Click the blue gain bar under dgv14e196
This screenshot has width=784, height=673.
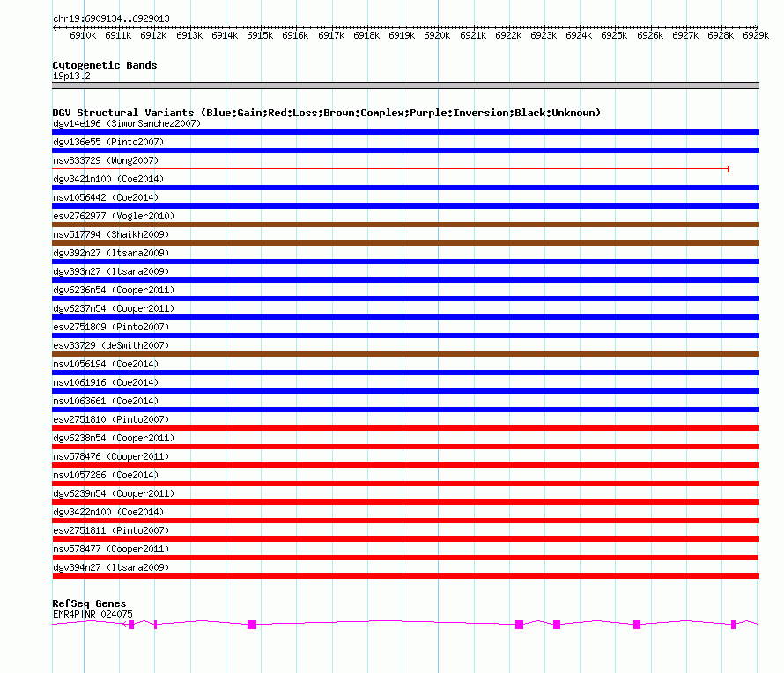[x=405, y=132]
